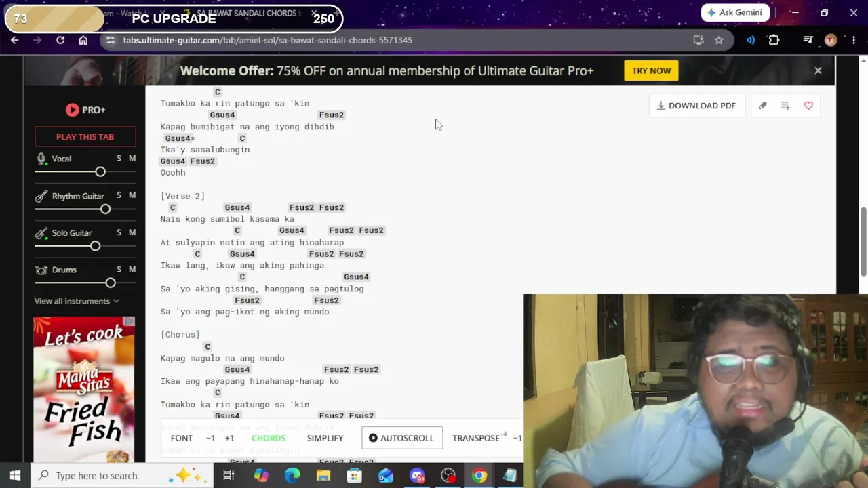Click the PLAY THIS TAB button
868x488 pixels.
click(85, 137)
